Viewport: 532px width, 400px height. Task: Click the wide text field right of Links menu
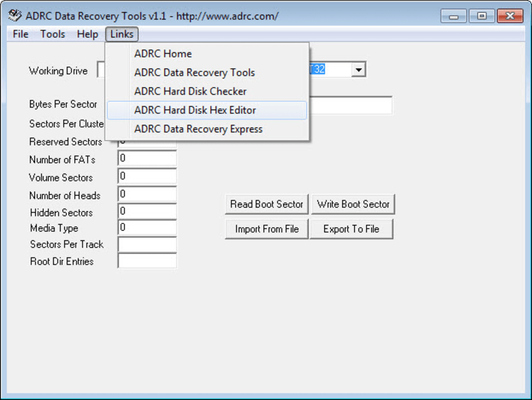pyautogui.click(x=351, y=105)
